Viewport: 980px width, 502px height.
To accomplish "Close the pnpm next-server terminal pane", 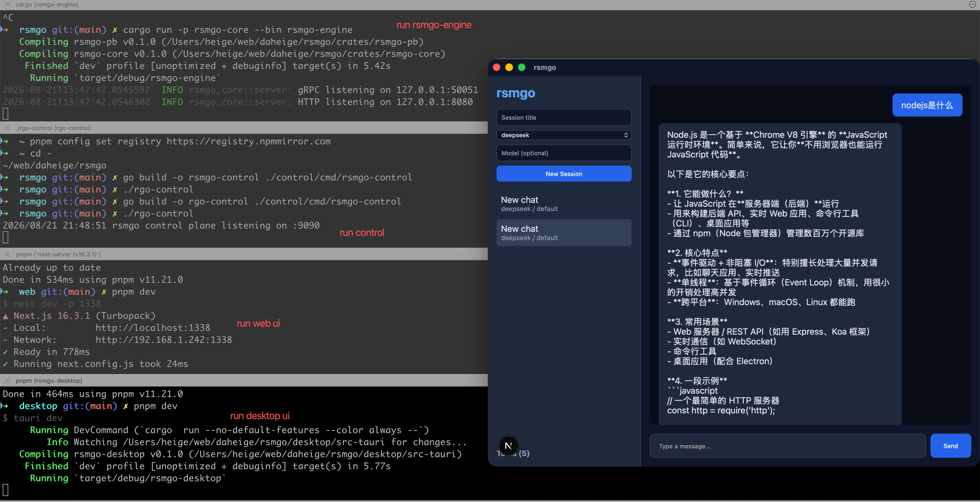I will coord(7,255).
